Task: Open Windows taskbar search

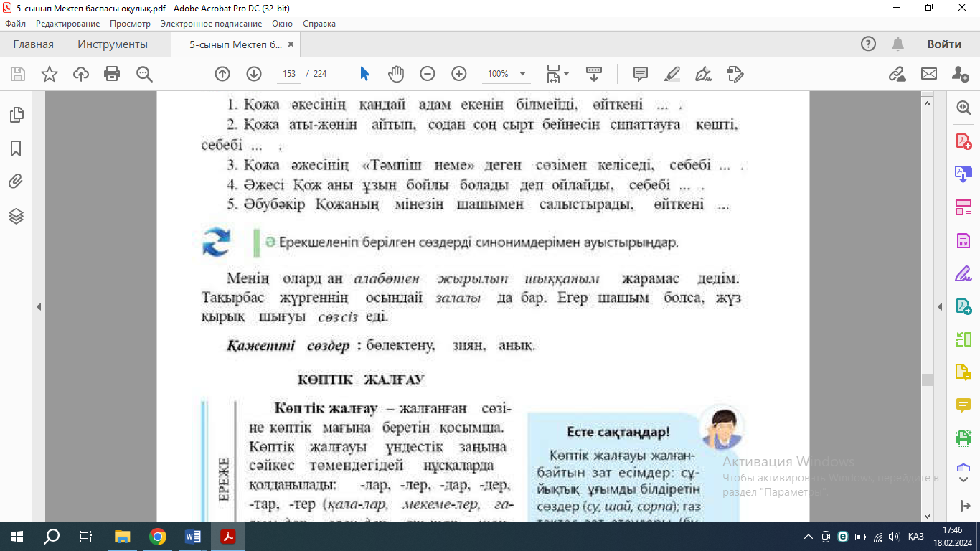Action: point(52,536)
